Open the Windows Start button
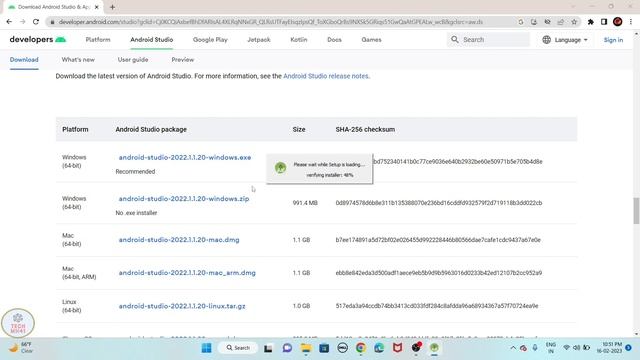 tap(207, 348)
